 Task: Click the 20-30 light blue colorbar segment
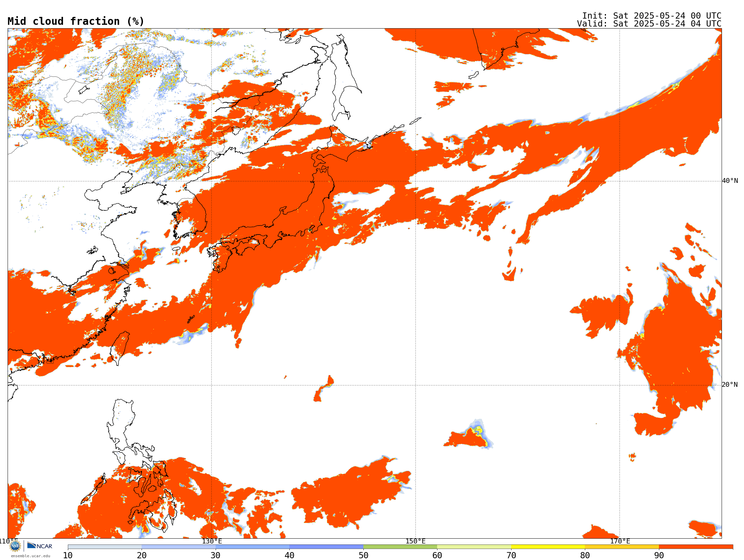[178, 547]
